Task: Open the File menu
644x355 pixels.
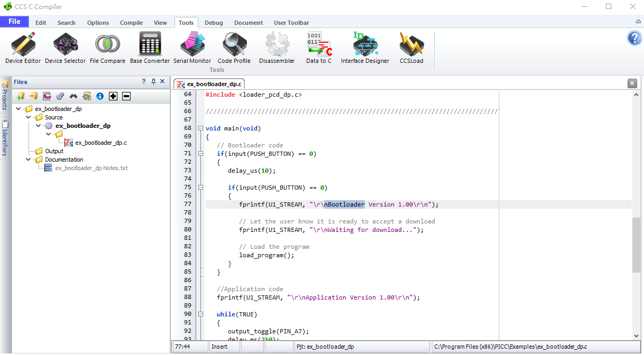Action: click(14, 22)
